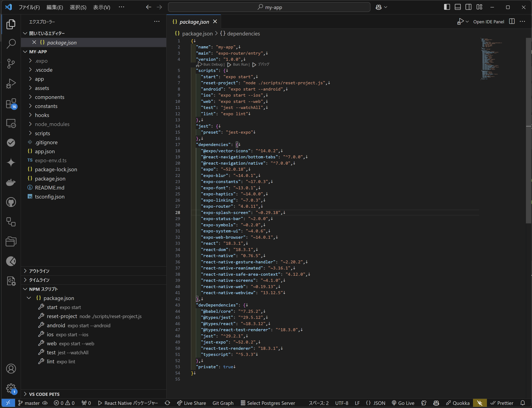Screen dimensions: 532x408
Task: Open the Docker view in the sidebar
Action: [x=11, y=183]
